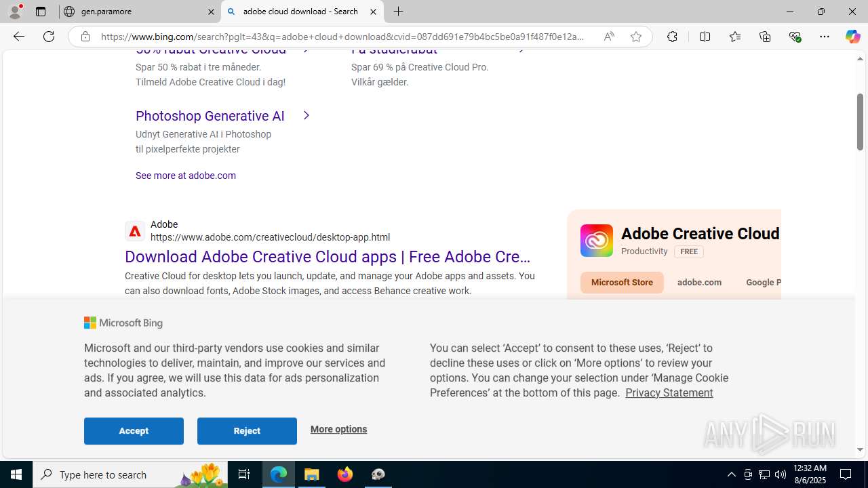View site information lock icon
Image resolution: width=868 pixels, height=488 pixels.
pos(85,37)
